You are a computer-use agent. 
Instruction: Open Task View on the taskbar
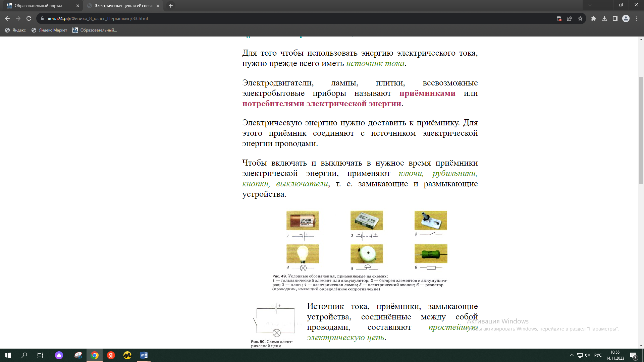[x=40, y=355]
